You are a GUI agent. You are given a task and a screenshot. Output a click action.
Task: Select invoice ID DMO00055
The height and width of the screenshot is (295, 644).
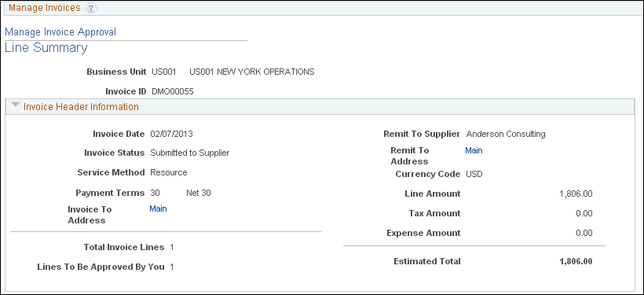(x=173, y=91)
